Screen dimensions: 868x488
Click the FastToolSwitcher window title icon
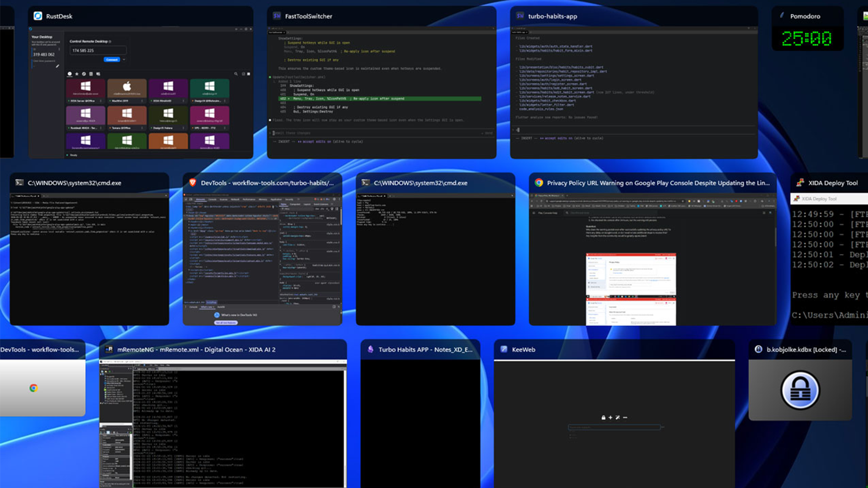tap(277, 16)
